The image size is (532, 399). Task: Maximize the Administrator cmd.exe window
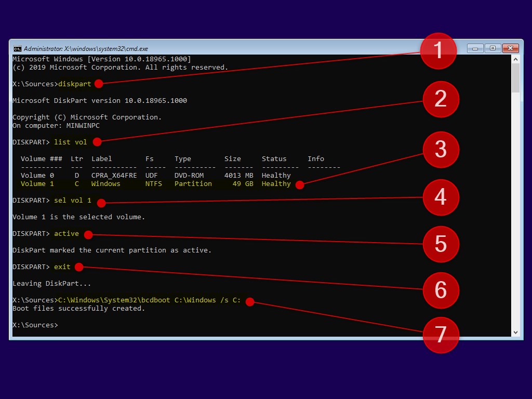(x=493, y=48)
